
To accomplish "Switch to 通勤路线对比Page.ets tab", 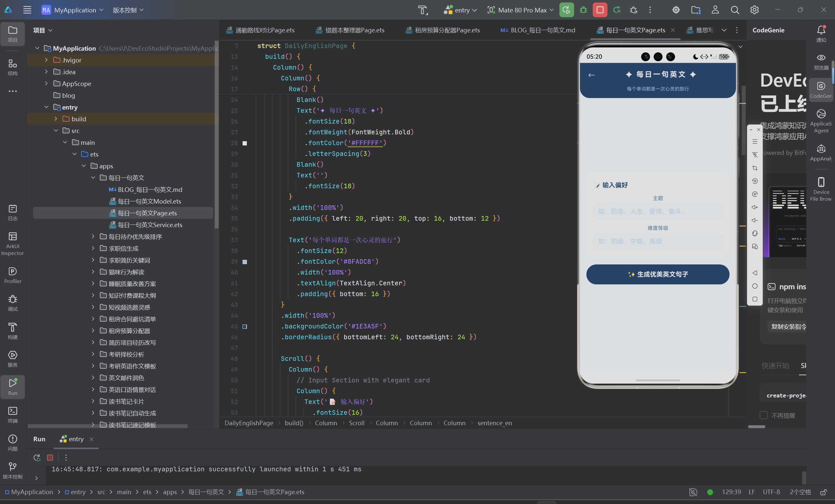I will click(x=260, y=30).
